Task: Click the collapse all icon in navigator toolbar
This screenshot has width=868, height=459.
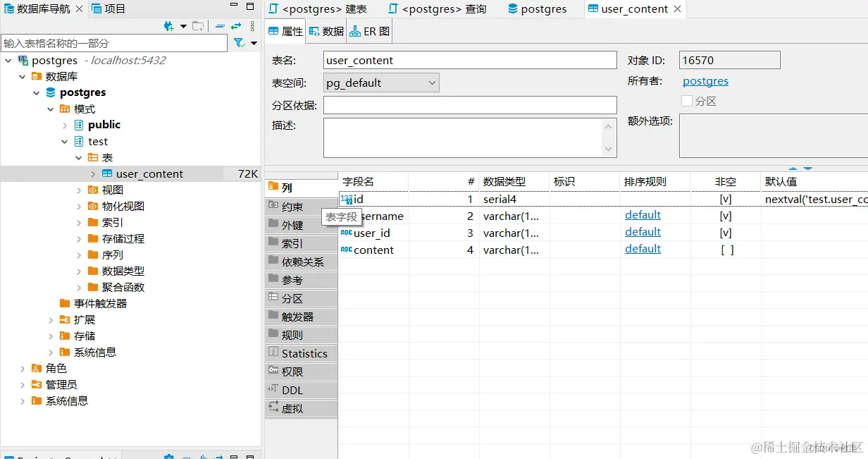Action: click(x=220, y=26)
